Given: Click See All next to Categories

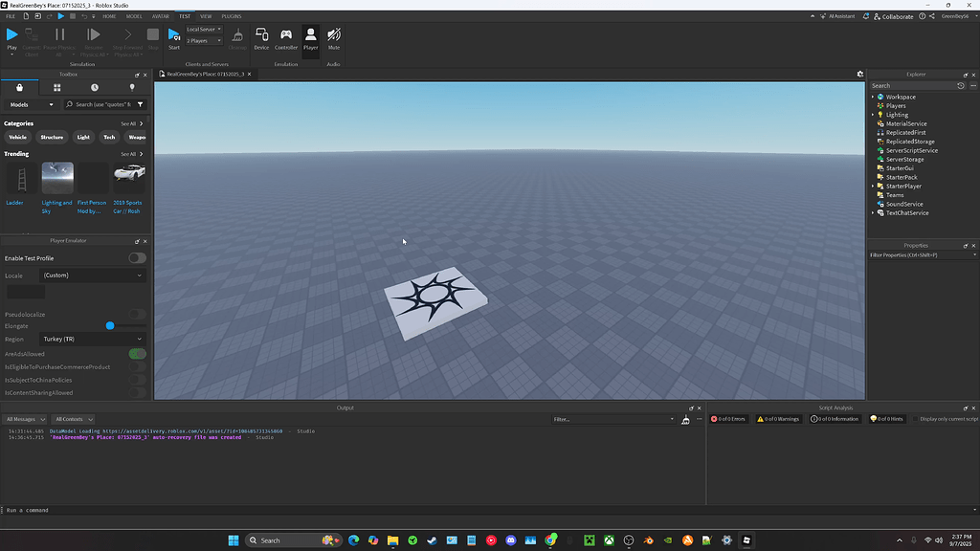Looking at the screenshot, I should (131, 123).
